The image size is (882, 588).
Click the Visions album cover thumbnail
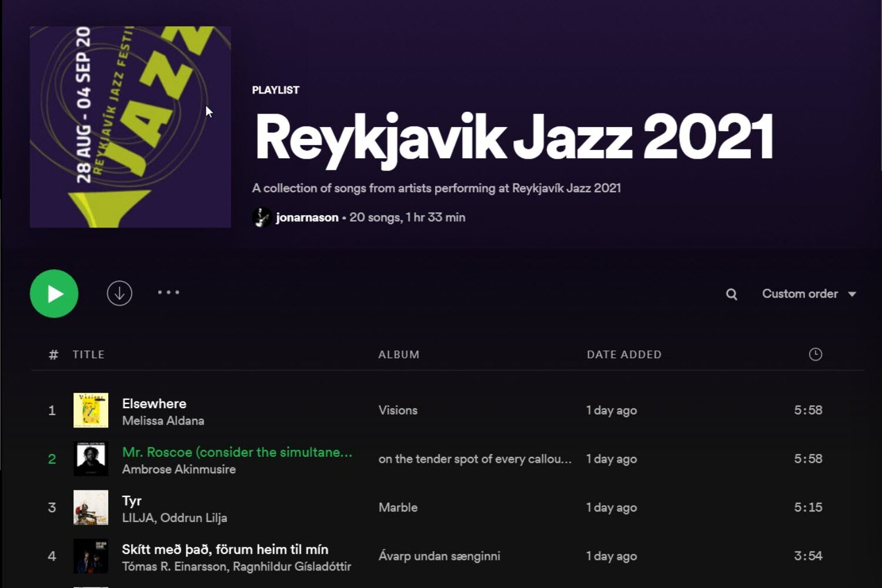(91, 410)
